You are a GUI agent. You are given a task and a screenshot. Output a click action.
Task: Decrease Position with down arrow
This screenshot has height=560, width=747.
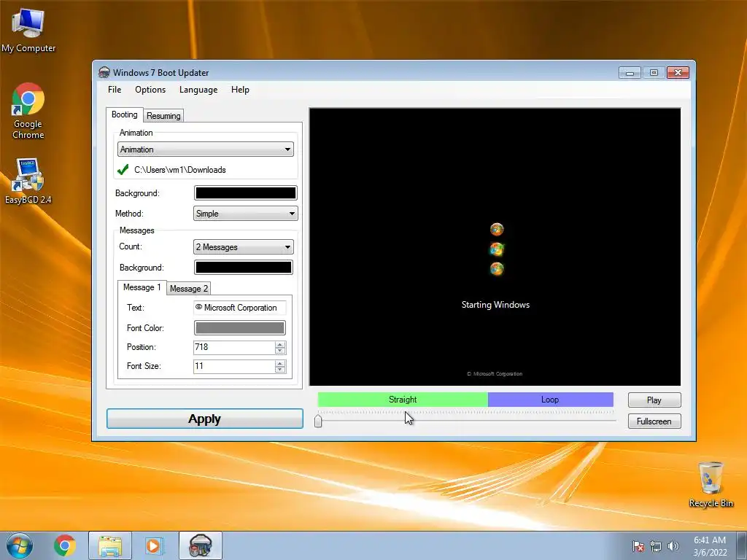[280, 351]
